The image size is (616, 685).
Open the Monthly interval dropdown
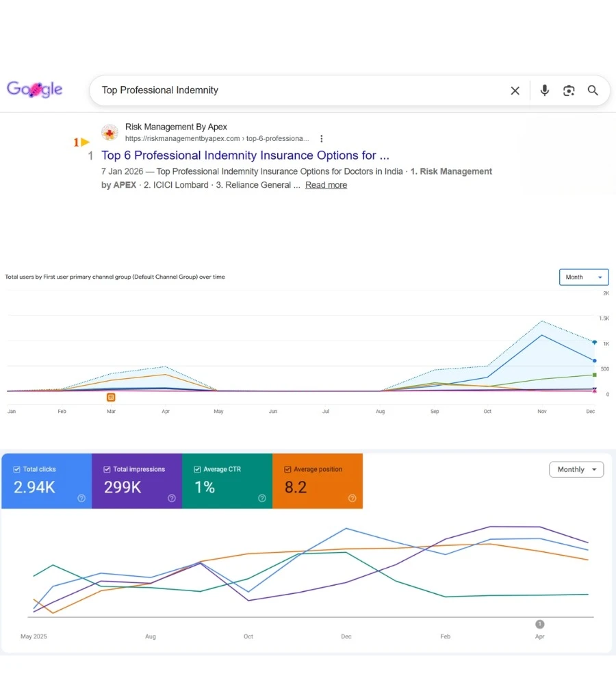[x=576, y=469]
